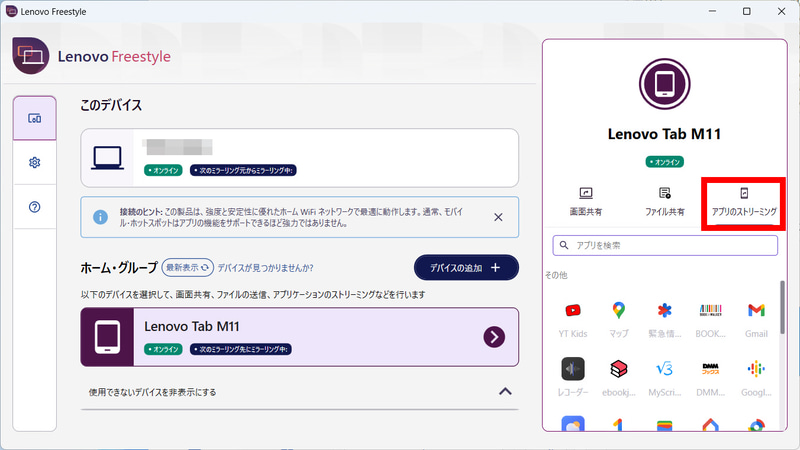Launch the 緊急情報 app with the star icon
800x450 pixels.
[664, 319]
